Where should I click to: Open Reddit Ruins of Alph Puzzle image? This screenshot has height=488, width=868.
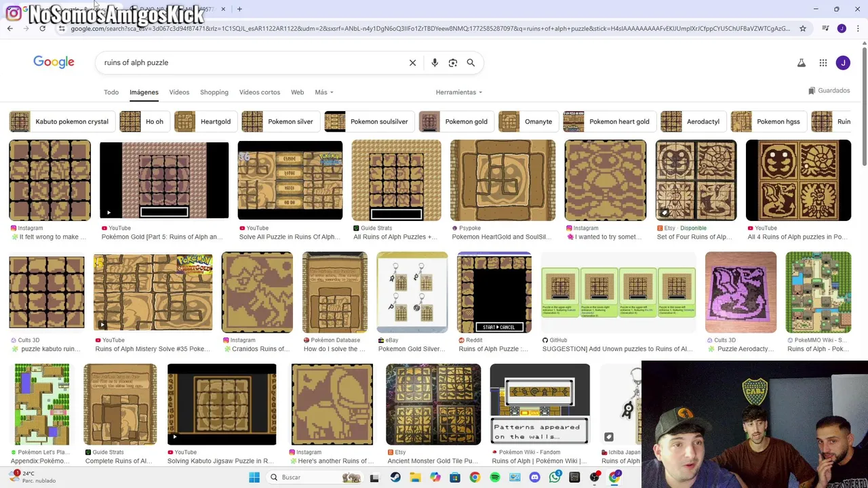(494, 292)
